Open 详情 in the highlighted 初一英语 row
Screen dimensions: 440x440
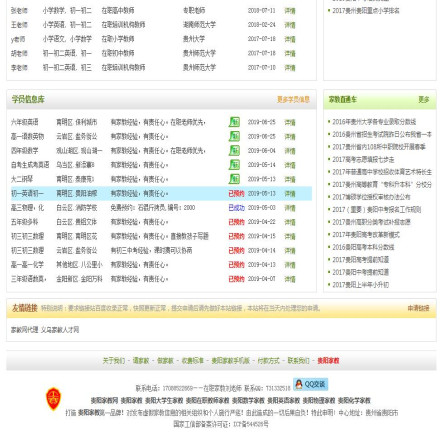click(x=290, y=194)
